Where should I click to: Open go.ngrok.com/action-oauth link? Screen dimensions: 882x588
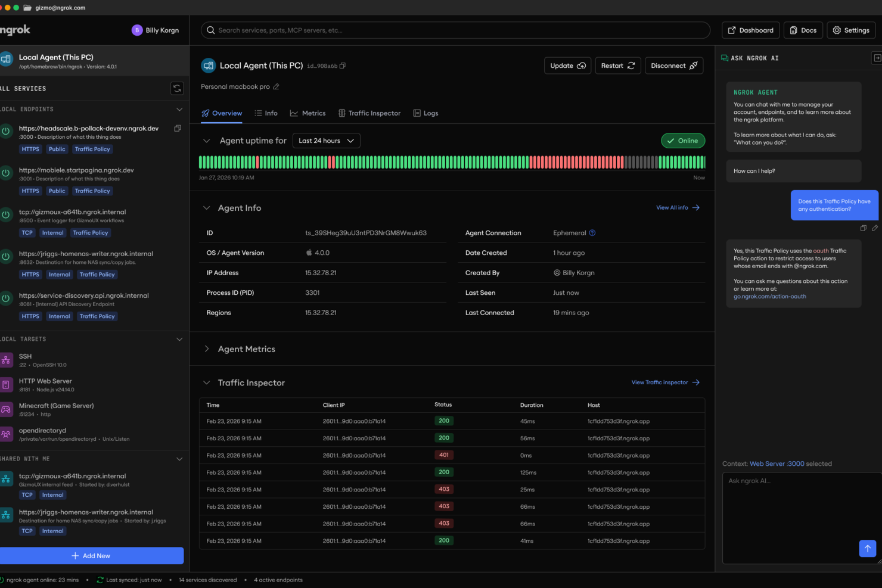coord(769,297)
